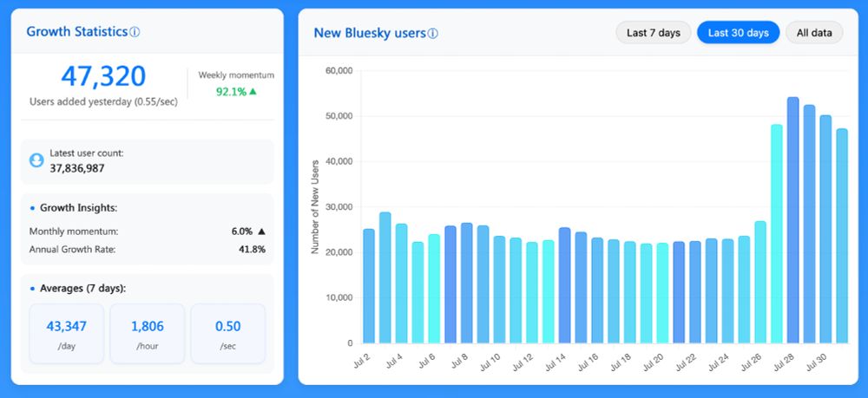Switch chart to Last 7 days
The image size is (868, 398).
click(x=654, y=33)
